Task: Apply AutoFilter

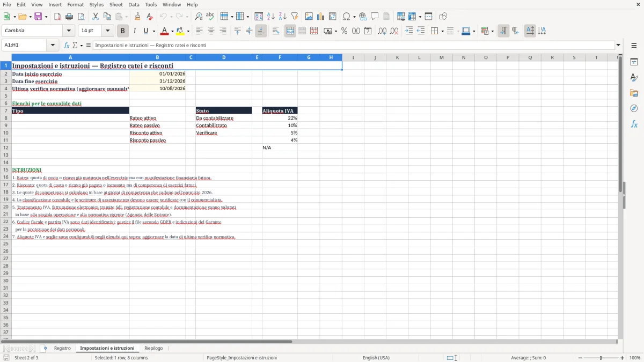Action: pos(295,17)
